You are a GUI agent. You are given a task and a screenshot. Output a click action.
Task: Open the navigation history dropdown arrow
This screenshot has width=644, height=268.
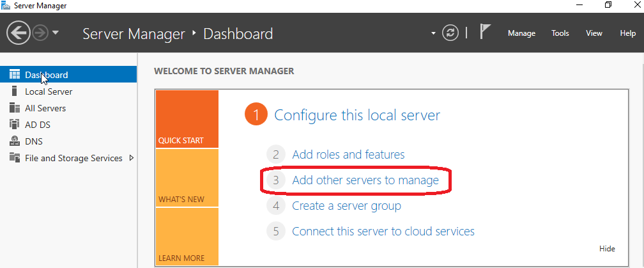point(56,33)
